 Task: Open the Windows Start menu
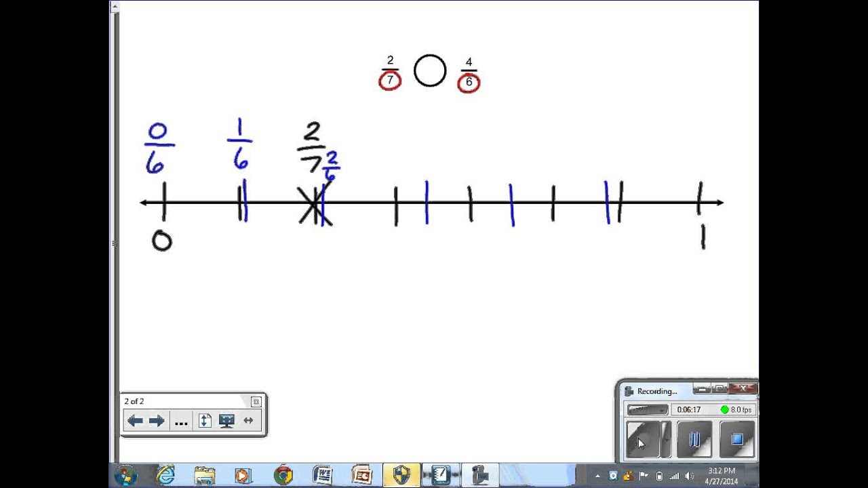125,476
